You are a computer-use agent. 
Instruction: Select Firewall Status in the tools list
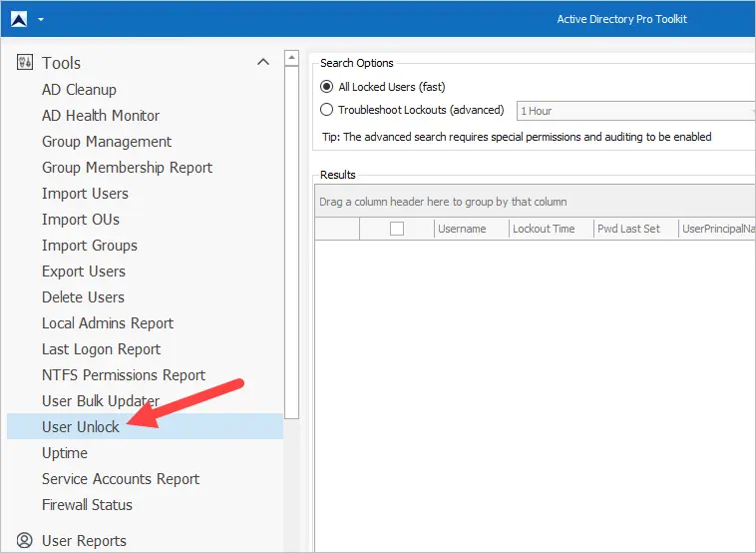87,505
